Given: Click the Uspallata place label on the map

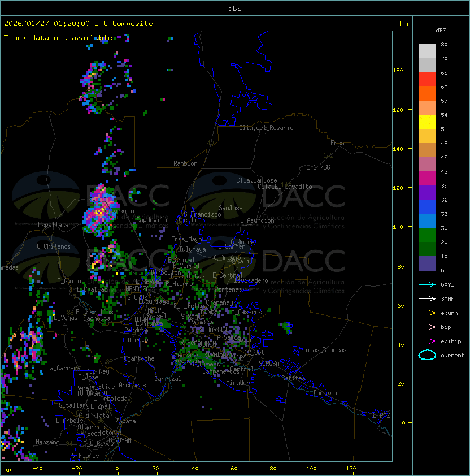Looking at the screenshot, I should [53, 225].
